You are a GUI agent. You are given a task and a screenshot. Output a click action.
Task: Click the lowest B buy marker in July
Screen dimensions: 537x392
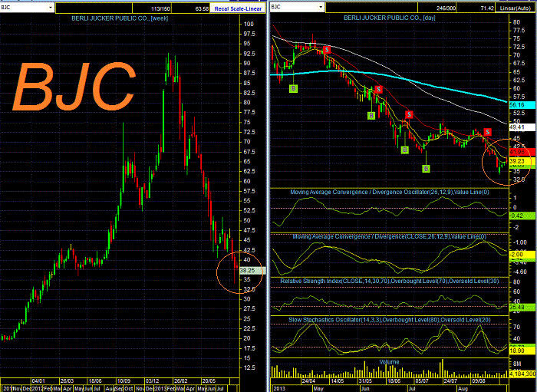pyautogui.click(x=426, y=169)
